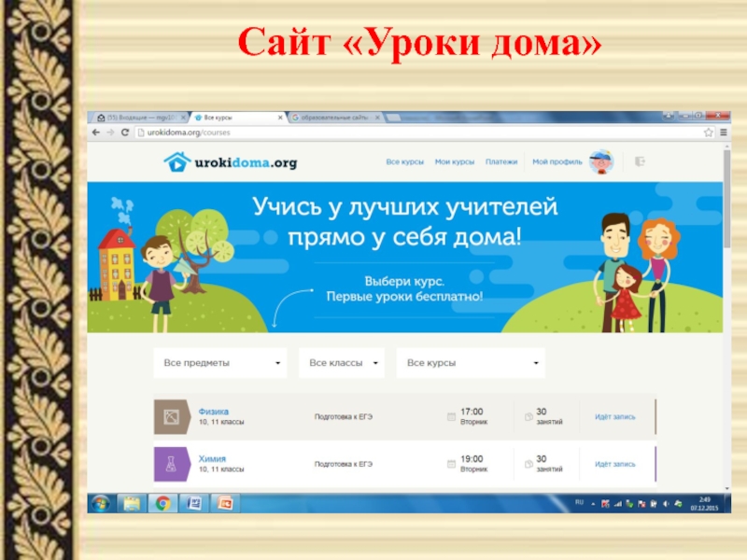Click the page vertical scrollbar thumb
747x560 pixels.
pos(727,199)
